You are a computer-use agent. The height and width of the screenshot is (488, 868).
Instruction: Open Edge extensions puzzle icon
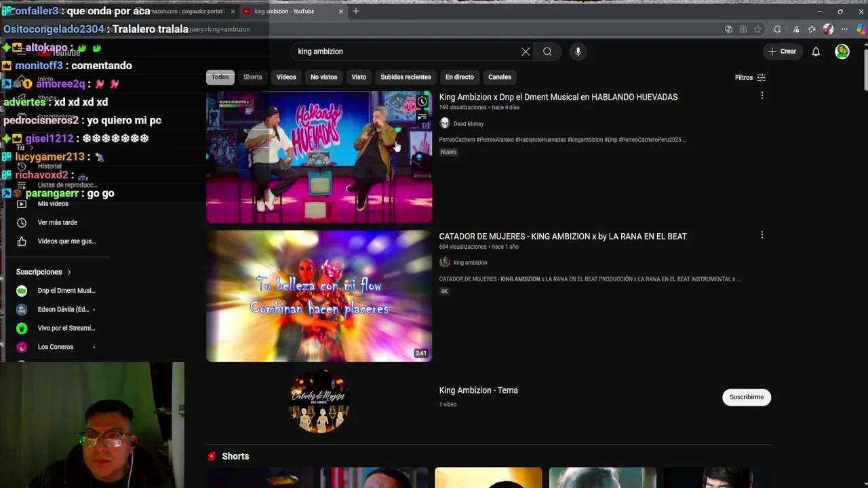point(777,29)
